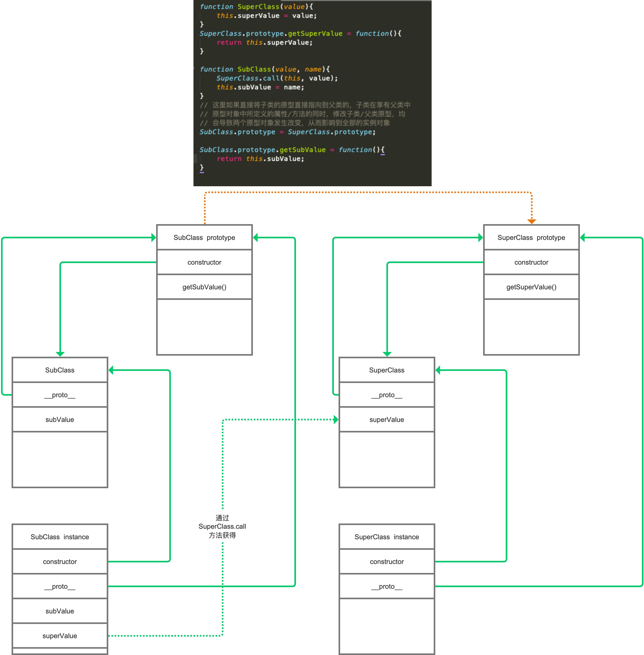
Task: Click 'superValue' in the SuperClass box
Action: (x=387, y=419)
